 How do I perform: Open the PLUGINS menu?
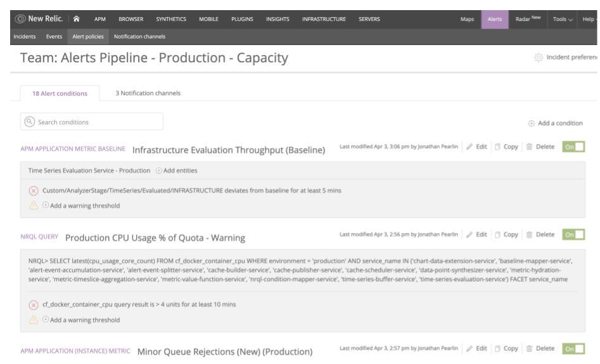click(x=242, y=19)
